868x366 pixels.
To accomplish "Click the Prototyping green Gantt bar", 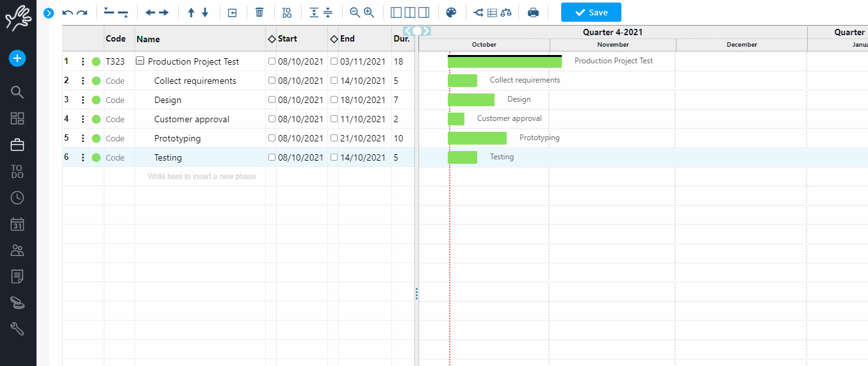I will [477, 138].
